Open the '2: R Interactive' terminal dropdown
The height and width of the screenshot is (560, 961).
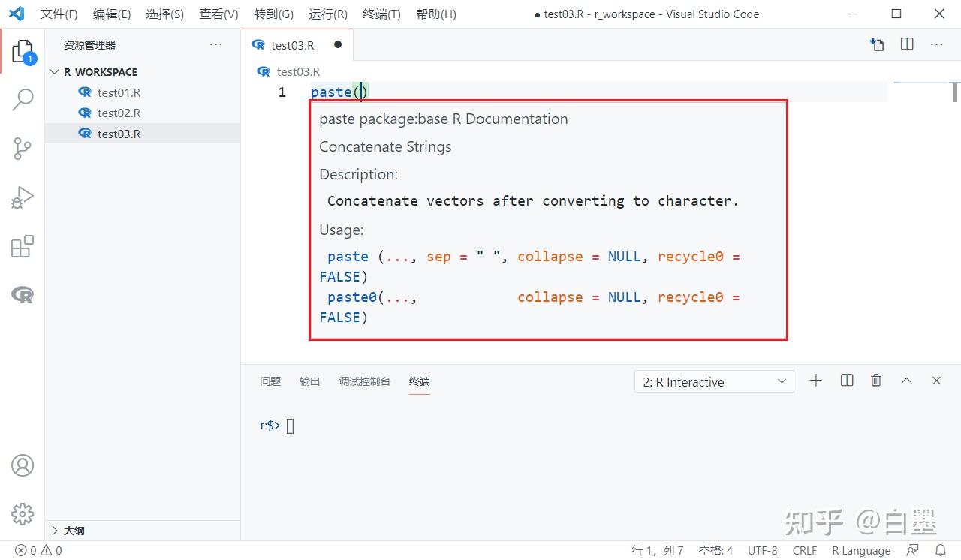tap(714, 381)
